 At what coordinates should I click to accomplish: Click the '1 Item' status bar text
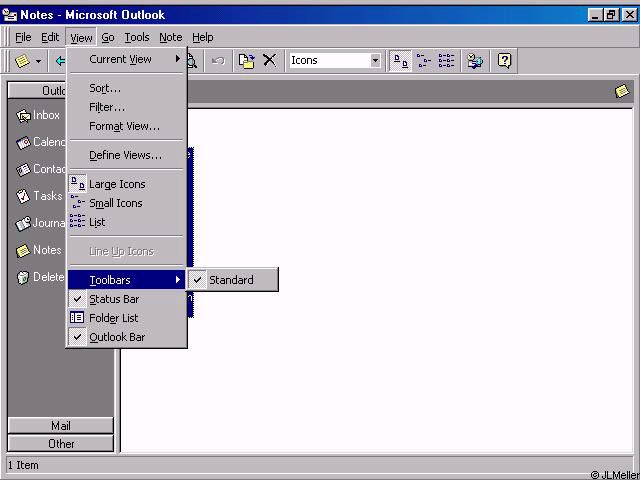23,465
